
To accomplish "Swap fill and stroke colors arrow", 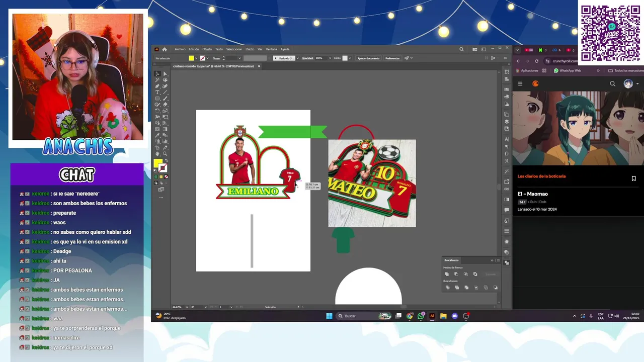I will 166,160.
